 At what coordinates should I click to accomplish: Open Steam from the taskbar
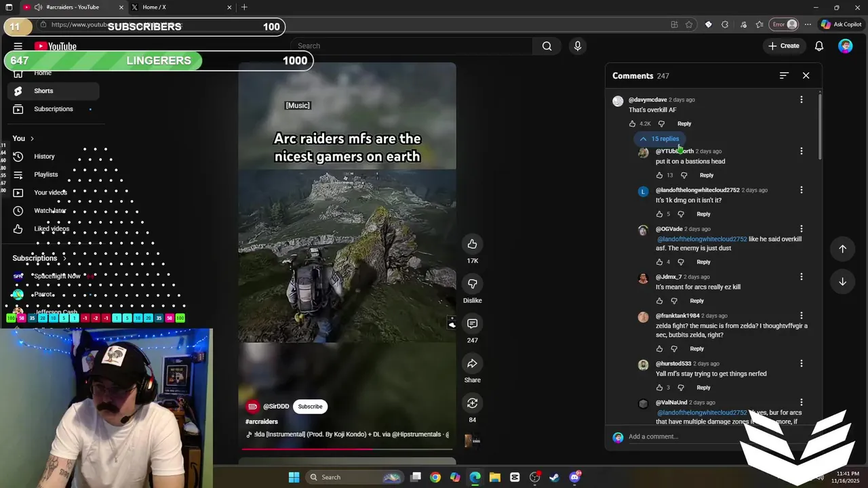coord(554,477)
